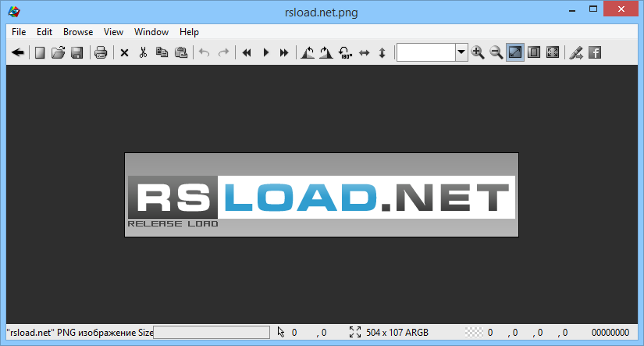Open the View menu
This screenshot has width=644, height=346.
[113, 32]
